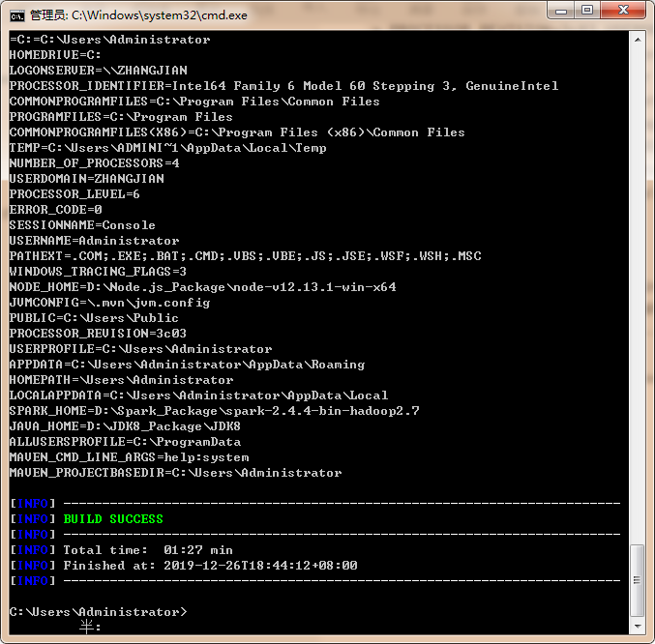This screenshot has height=644, width=655.
Task: Click the BUILD SUCCESS message
Action: pos(113,519)
